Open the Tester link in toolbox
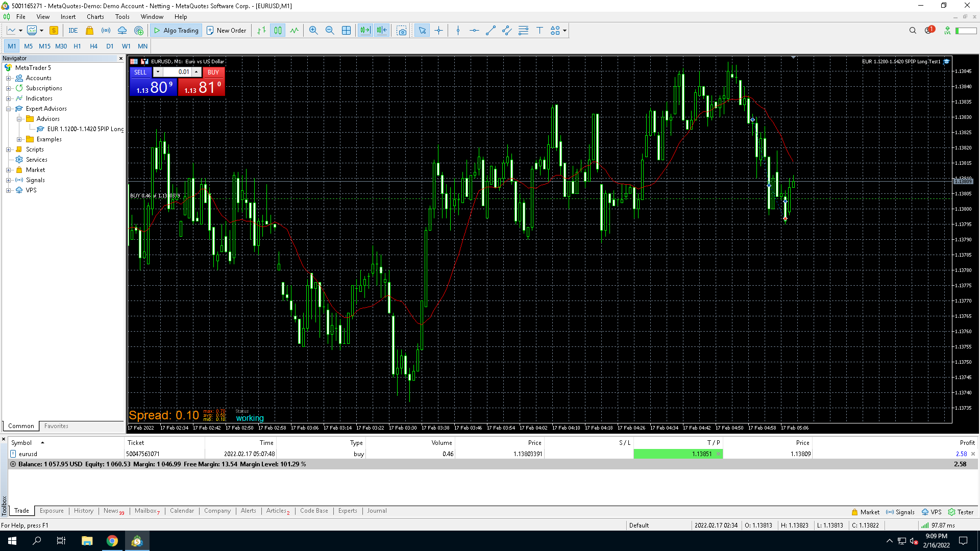Viewport: 980px width, 551px height. pyautogui.click(x=961, y=512)
